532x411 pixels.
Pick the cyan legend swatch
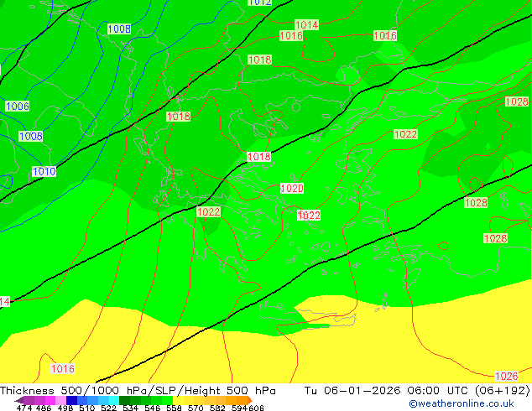114,400
